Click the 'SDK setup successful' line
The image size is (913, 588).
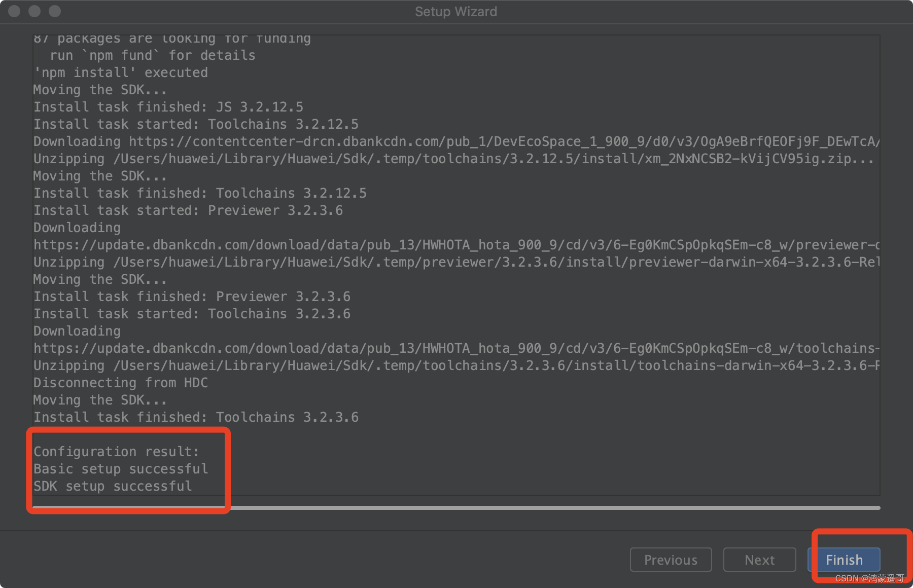coord(113,486)
